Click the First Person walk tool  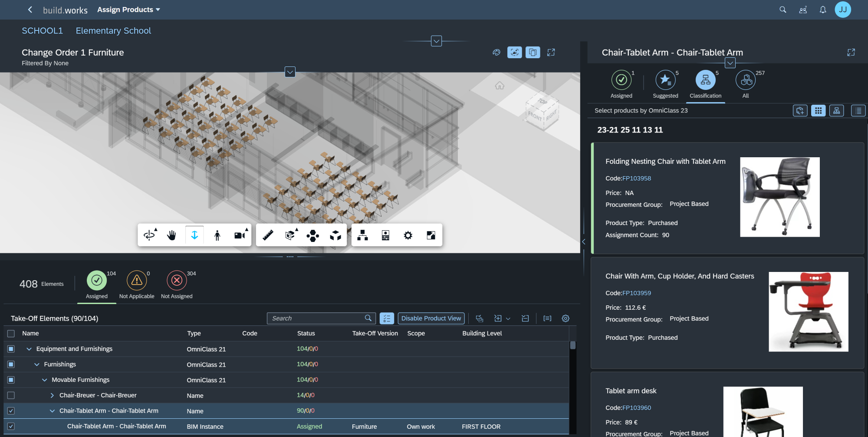217,235
